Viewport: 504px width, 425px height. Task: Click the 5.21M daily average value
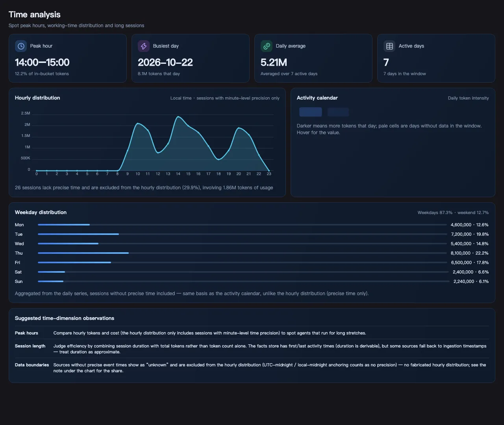274,63
